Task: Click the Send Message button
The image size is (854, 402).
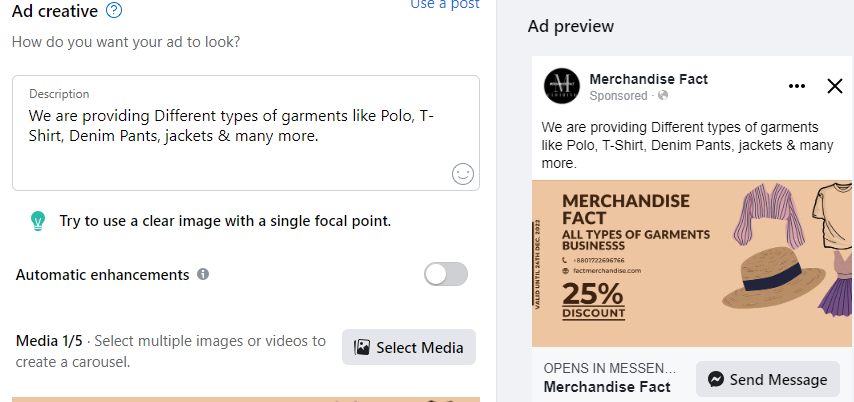Action: (x=768, y=379)
